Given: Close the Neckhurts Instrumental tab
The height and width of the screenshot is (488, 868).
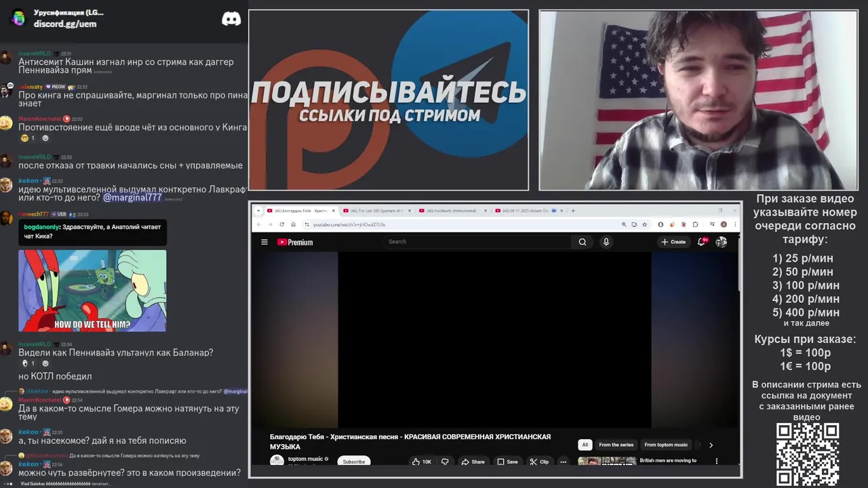Looking at the screenshot, I should click(485, 211).
